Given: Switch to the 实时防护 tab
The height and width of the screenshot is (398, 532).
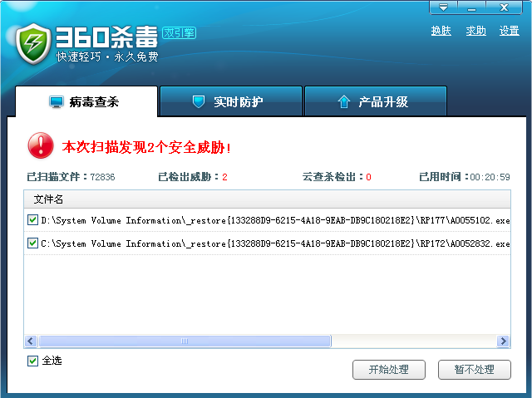Looking at the screenshot, I should pyautogui.click(x=231, y=101).
